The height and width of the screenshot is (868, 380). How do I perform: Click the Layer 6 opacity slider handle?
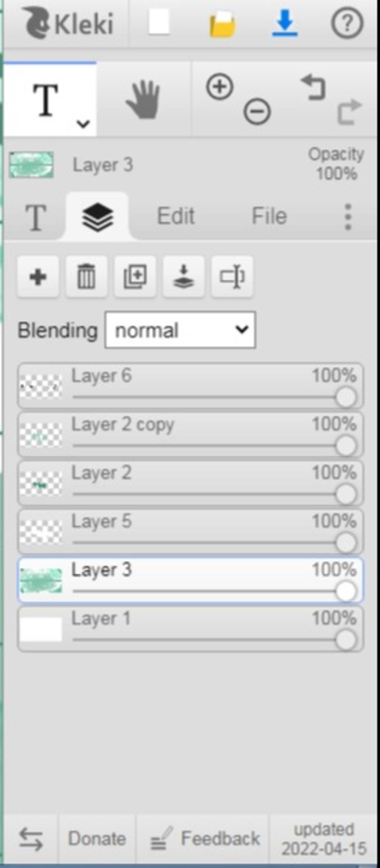tap(346, 398)
